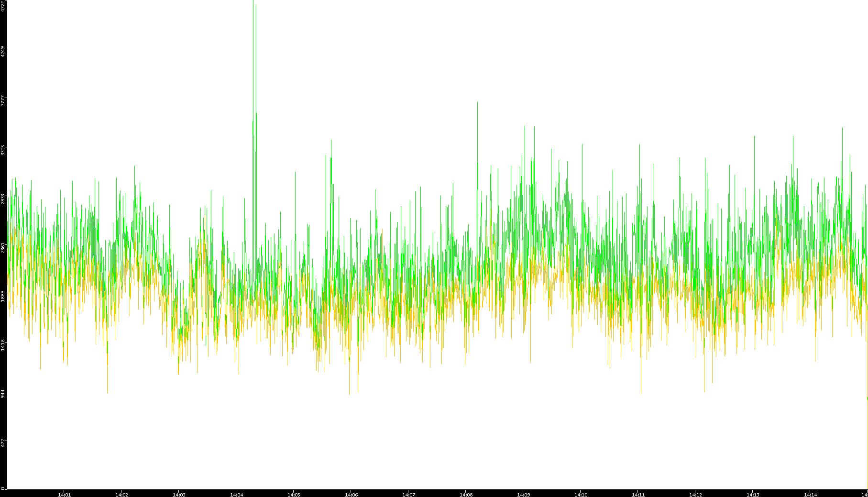Select the 1416 value axis label
Image resolution: width=868 pixels, height=497 pixels.
(x=3, y=345)
